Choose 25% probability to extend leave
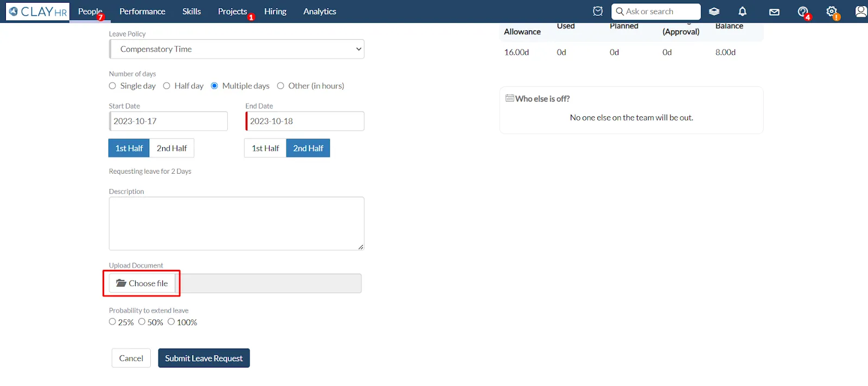Screen dimensions: 868x386 (x=112, y=321)
